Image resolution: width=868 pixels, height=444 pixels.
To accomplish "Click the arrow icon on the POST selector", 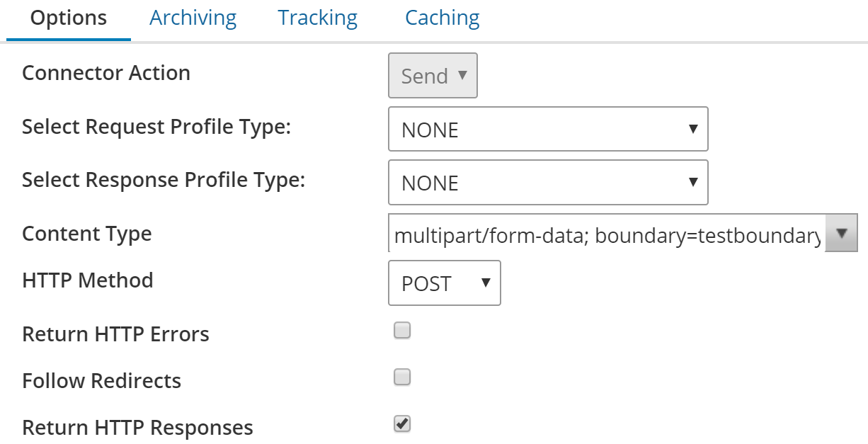I will [485, 283].
